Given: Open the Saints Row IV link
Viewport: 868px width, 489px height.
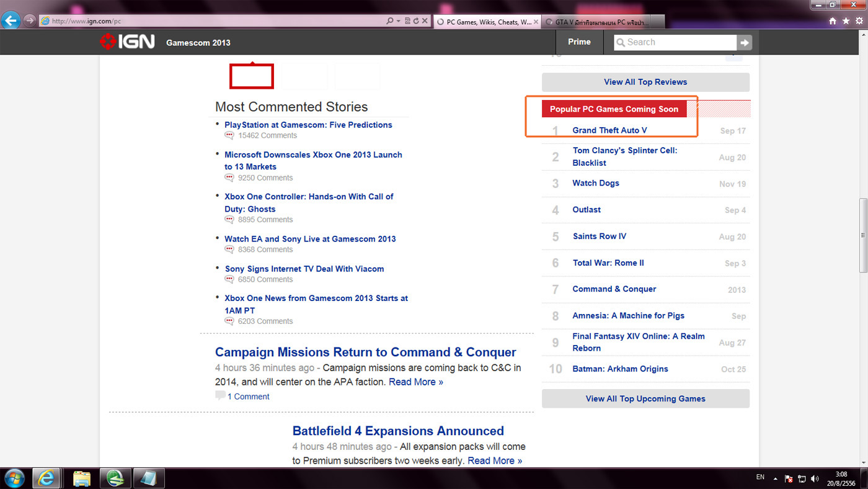Looking at the screenshot, I should coord(600,236).
